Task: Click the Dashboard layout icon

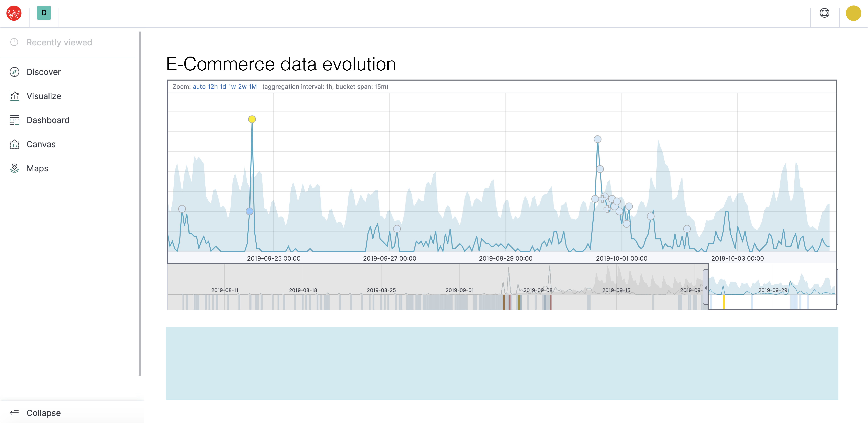Action: pos(14,120)
